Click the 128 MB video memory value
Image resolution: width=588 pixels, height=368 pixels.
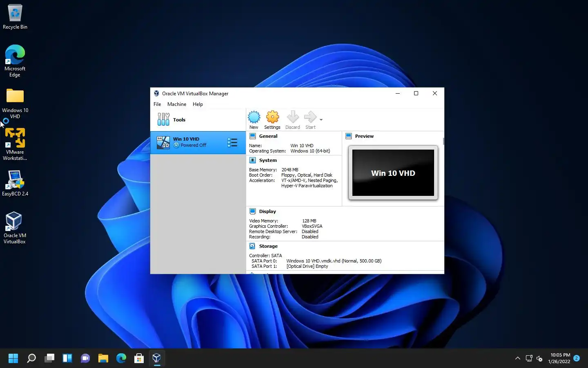tap(309, 221)
